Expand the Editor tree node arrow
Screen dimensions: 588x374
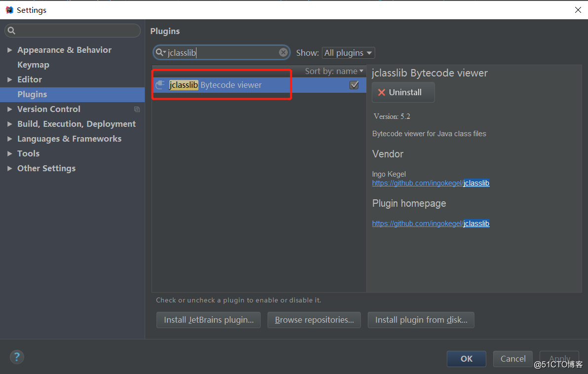pyautogui.click(x=10, y=79)
